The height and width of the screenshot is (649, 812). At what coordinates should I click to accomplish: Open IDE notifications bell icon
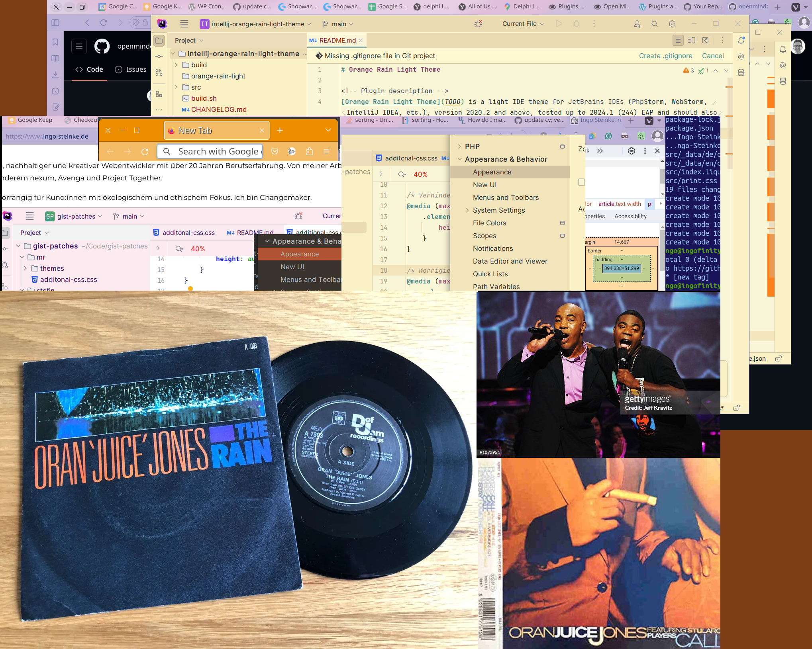click(741, 41)
